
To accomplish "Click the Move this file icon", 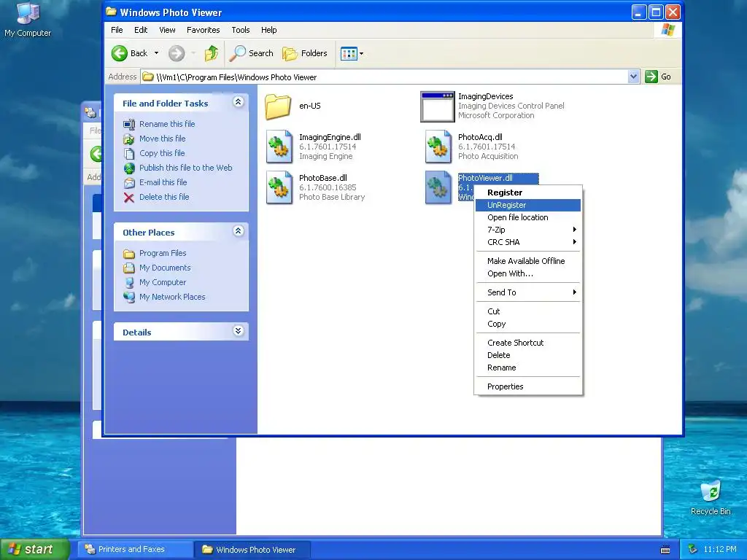I will (129, 139).
